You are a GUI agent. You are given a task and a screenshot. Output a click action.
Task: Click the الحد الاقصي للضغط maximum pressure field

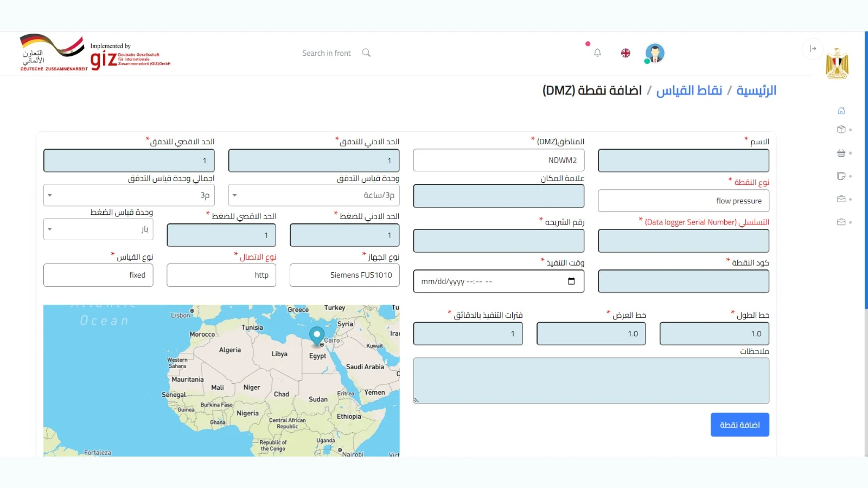pos(221,235)
